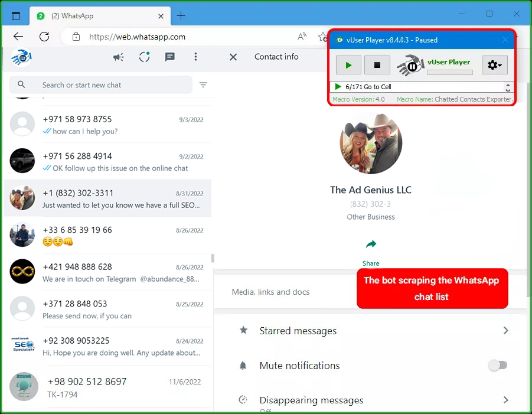Click the chat list scrollbar

coord(213,258)
